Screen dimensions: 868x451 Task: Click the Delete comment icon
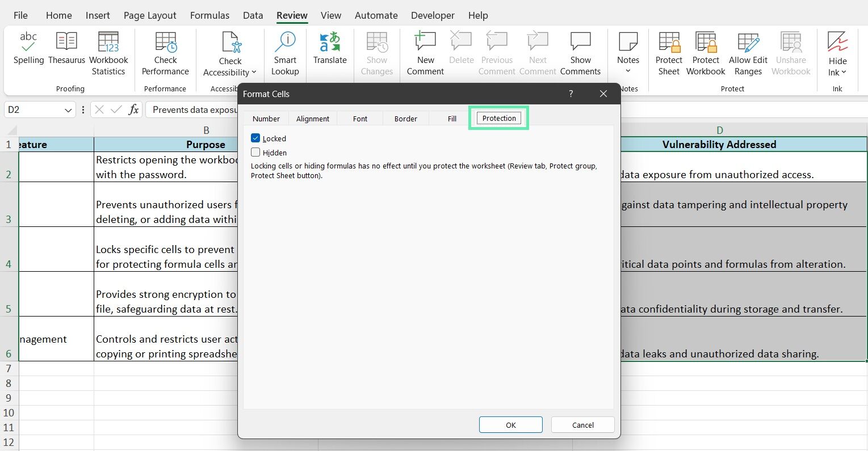point(461,41)
